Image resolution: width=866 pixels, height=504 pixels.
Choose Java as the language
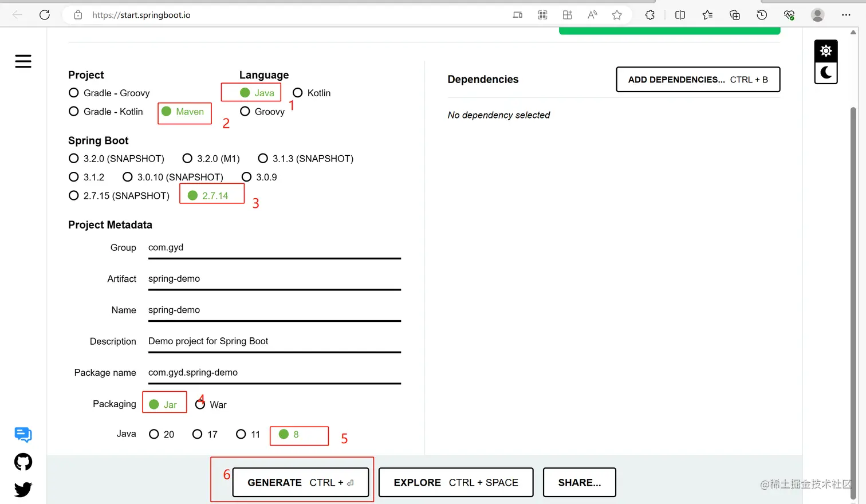click(257, 93)
